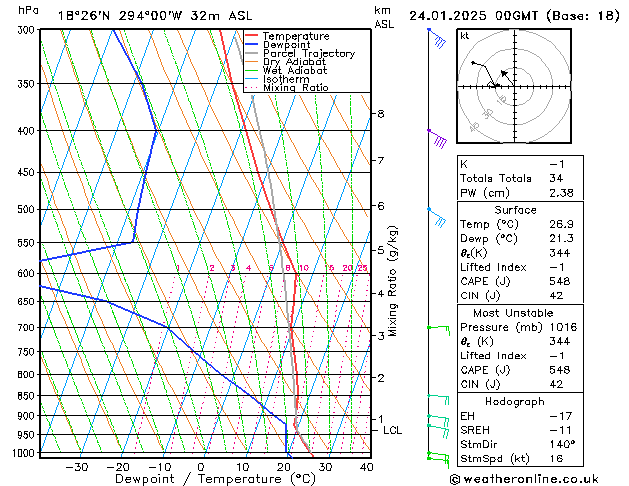Screen dimensions: 629x486
Task: Click the kt unit label in hodograph
Action: click(x=465, y=36)
